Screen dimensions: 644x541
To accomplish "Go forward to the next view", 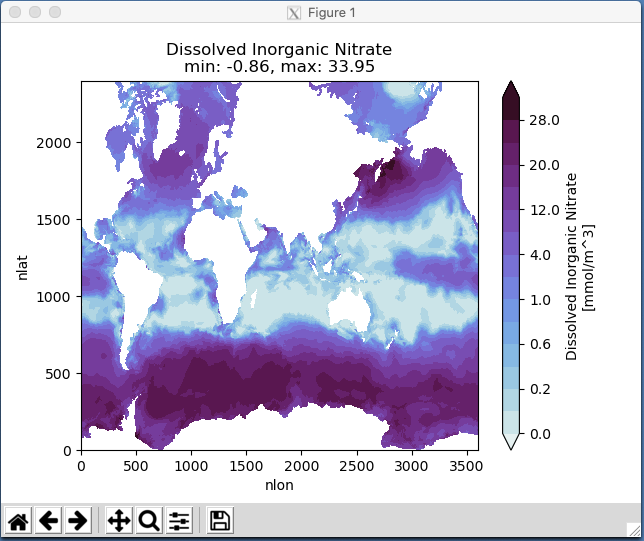I will [78, 520].
